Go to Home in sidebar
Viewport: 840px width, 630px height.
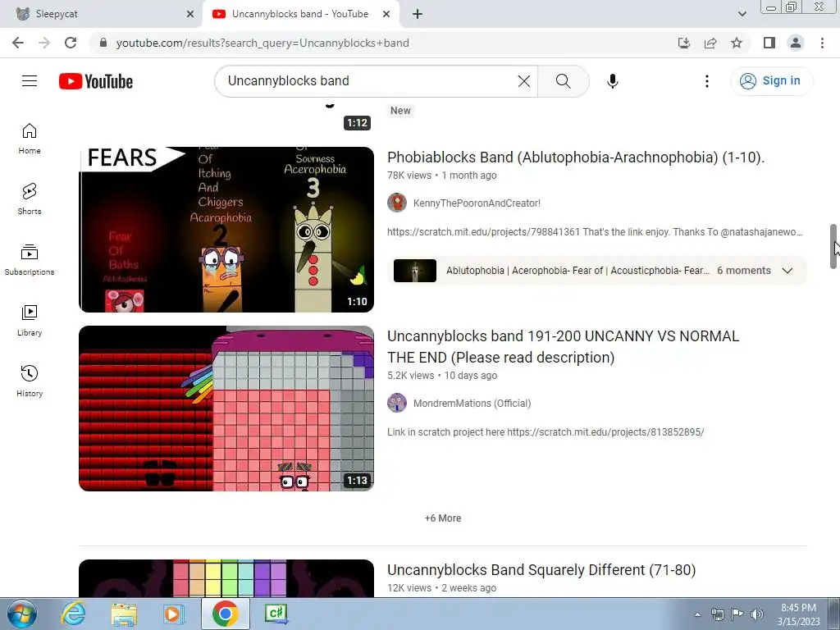point(30,139)
